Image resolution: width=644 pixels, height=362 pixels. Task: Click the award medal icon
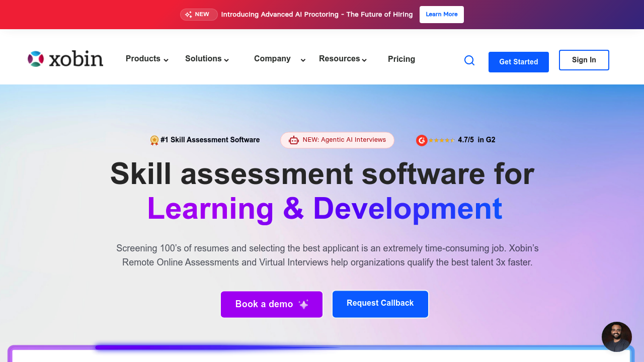click(154, 140)
